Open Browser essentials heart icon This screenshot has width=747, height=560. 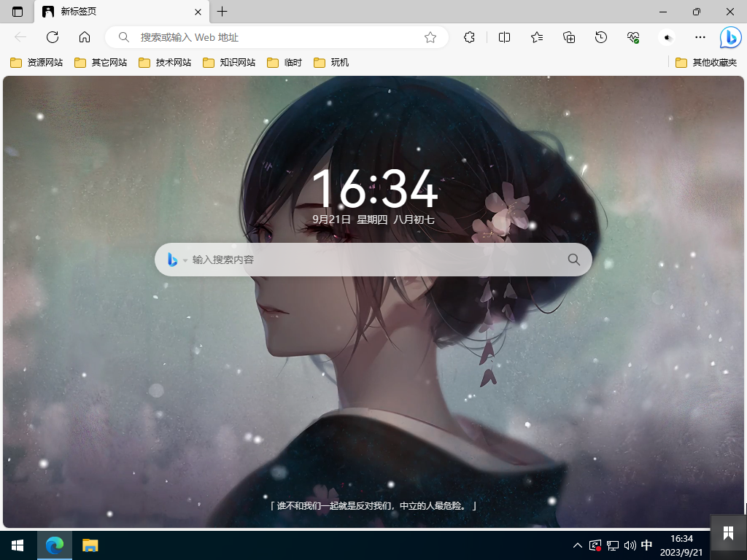pos(633,37)
